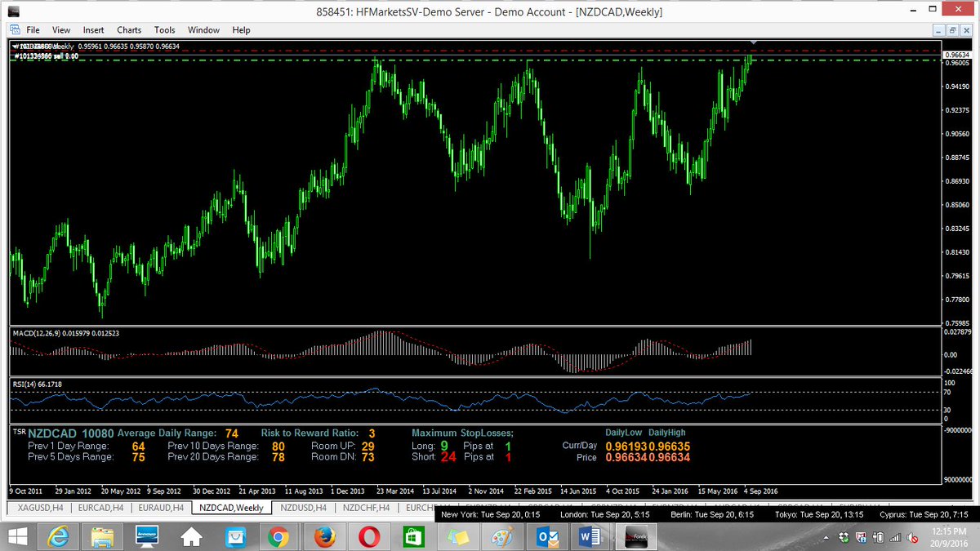The height and width of the screenshot is (551, 980).
Task: Open the Insert menu
Action: tap(93, 30)
